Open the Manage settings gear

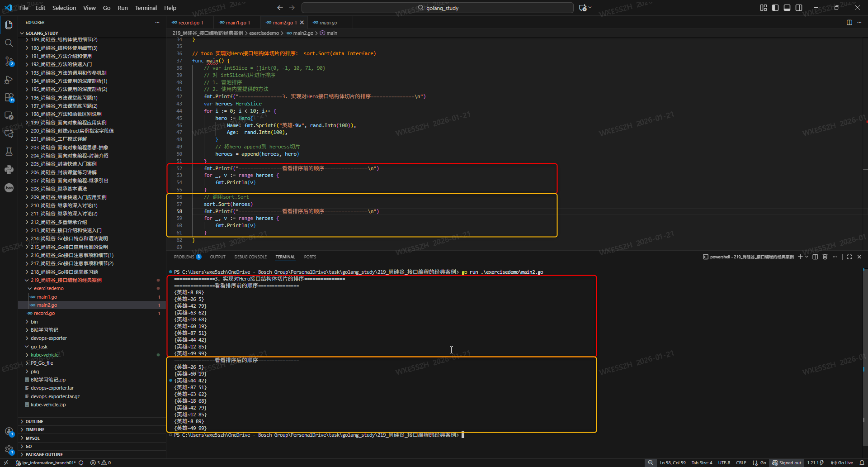pos(9,450)
